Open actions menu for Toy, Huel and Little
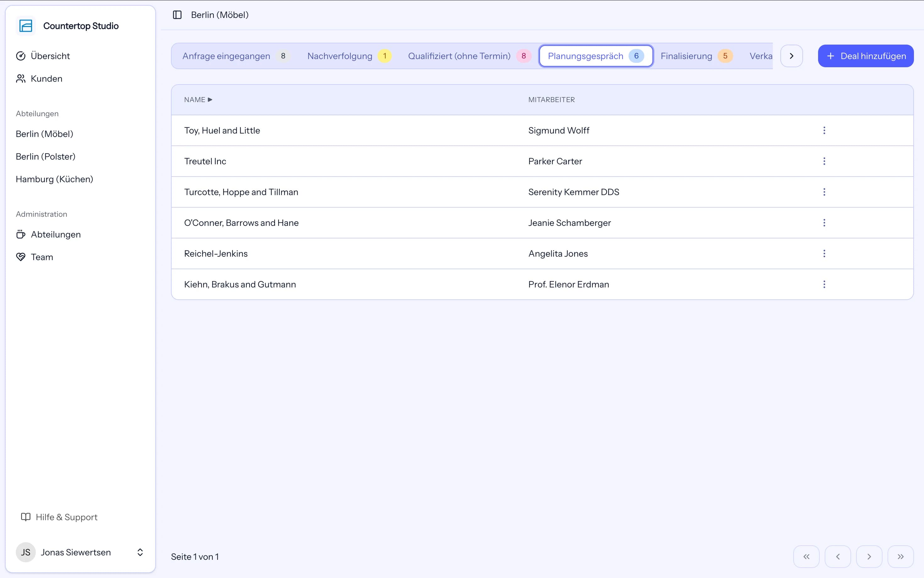 [824, 130]
